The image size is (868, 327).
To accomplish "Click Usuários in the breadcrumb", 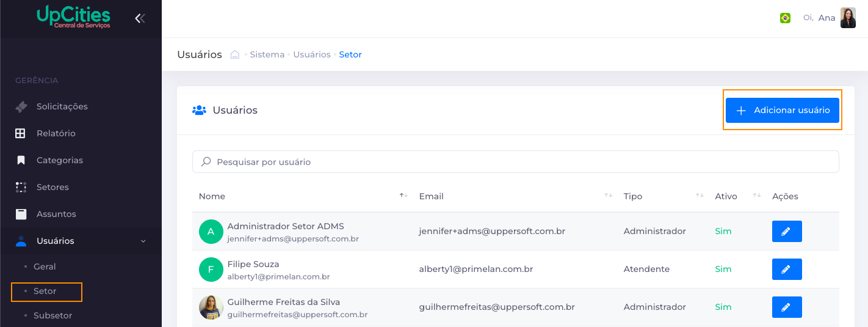I will (312, 54).
